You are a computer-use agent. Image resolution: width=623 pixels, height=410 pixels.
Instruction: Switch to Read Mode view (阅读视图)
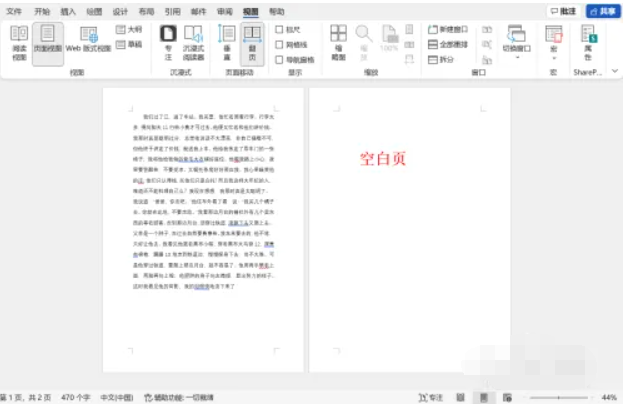20,44
